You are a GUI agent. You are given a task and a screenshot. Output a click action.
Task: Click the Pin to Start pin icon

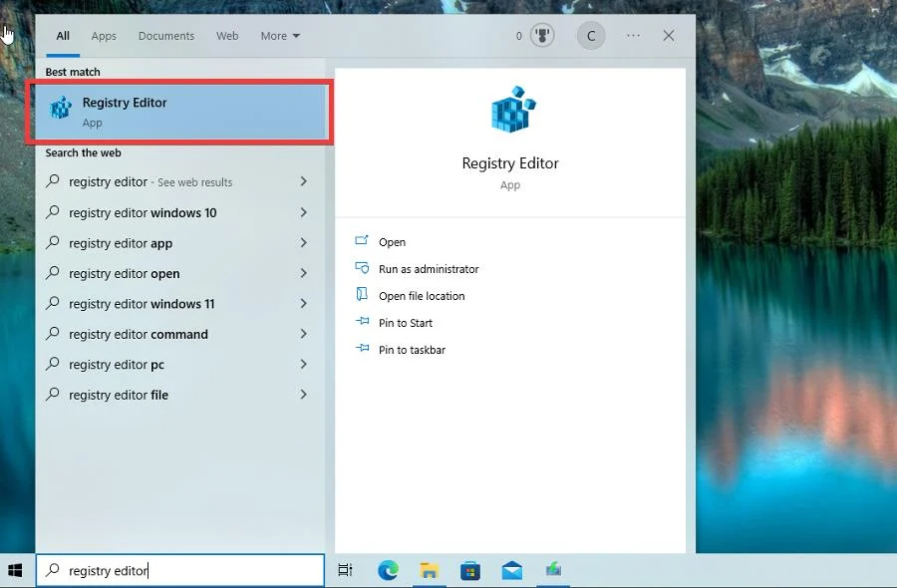[x=362, y=322]
